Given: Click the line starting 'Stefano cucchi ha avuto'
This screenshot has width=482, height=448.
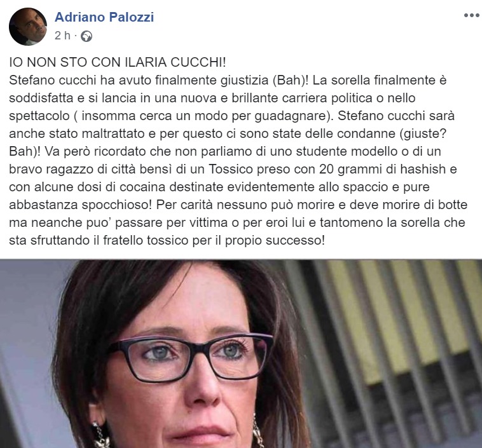Looking at the screenshot, I should coord(228,80).
